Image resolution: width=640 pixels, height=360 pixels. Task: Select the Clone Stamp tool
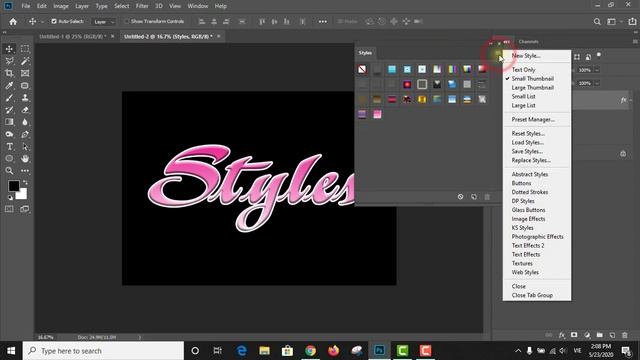pos(25,98)
